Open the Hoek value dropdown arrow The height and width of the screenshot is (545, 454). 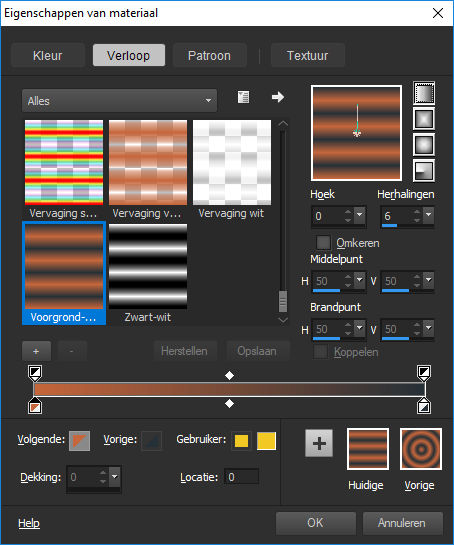click(x=360, y=215)
